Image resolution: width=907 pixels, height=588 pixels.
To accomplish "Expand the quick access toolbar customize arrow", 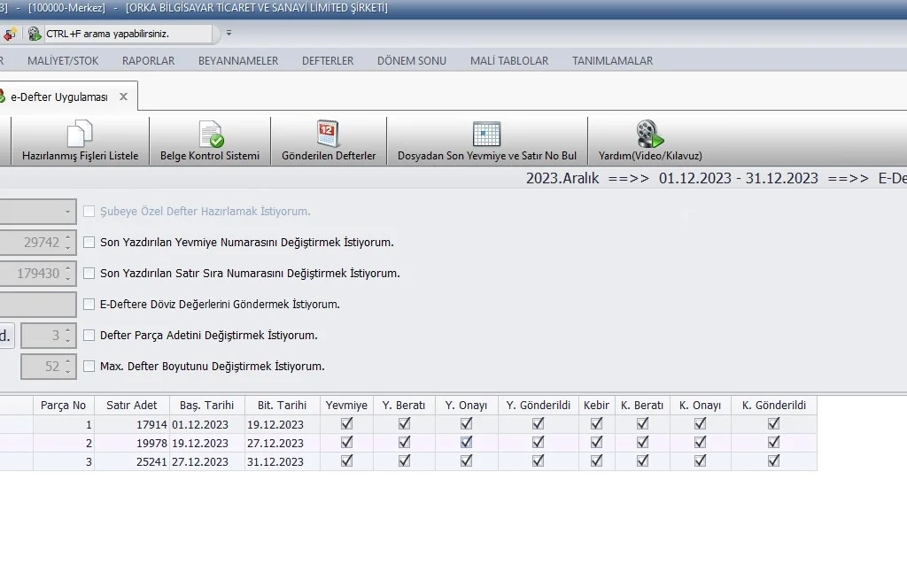I will pyautogui.click(x=229, y=34).
